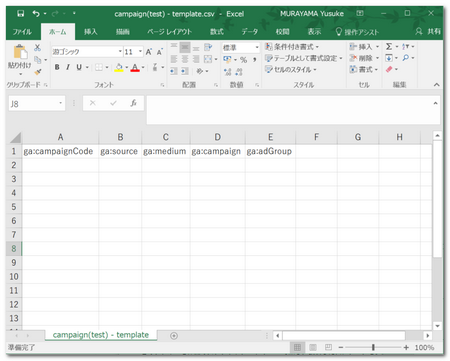This screenshot has height=361, width=450.
Task: Expand the Name Box J8 dropdown arrow
Action: pyautogui.click(x=61, y=103)
